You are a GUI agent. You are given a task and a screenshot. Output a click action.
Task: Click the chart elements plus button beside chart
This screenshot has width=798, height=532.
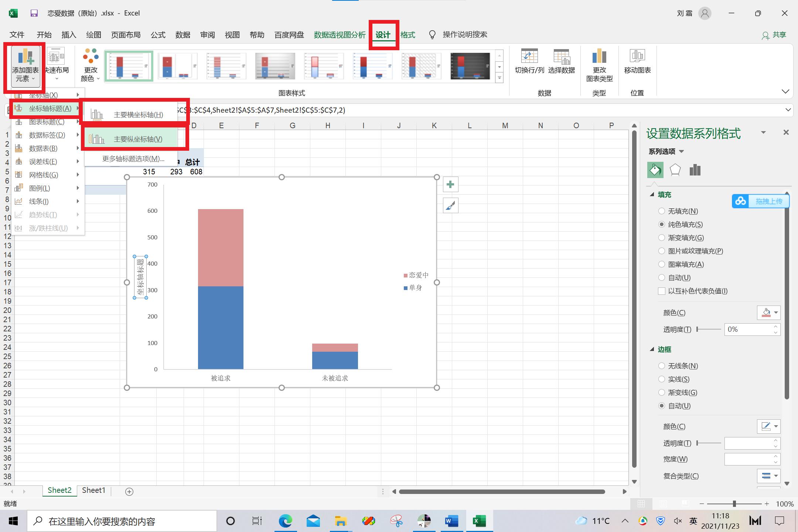coord(450,184)
